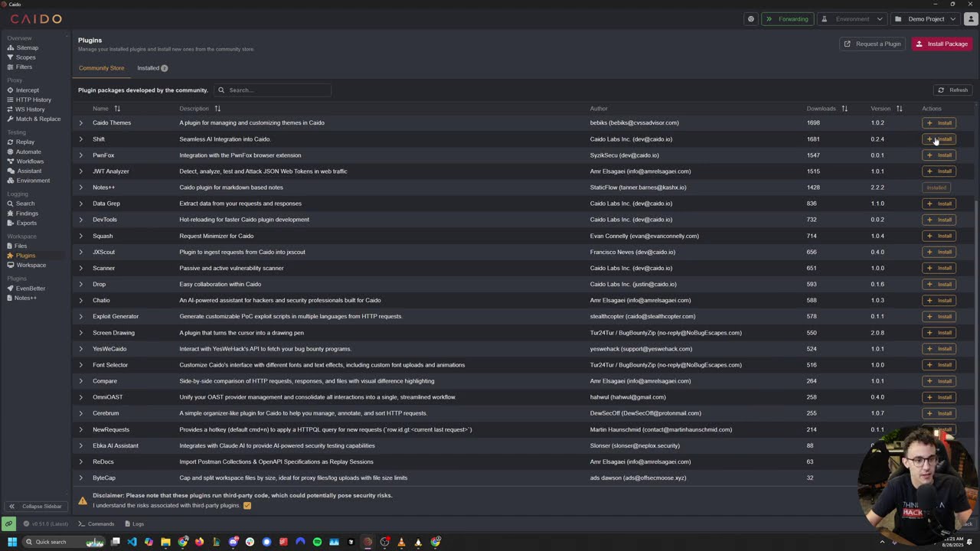980x551 pixels.
Task: Click the Install Package button
Action: coord(942,44)
